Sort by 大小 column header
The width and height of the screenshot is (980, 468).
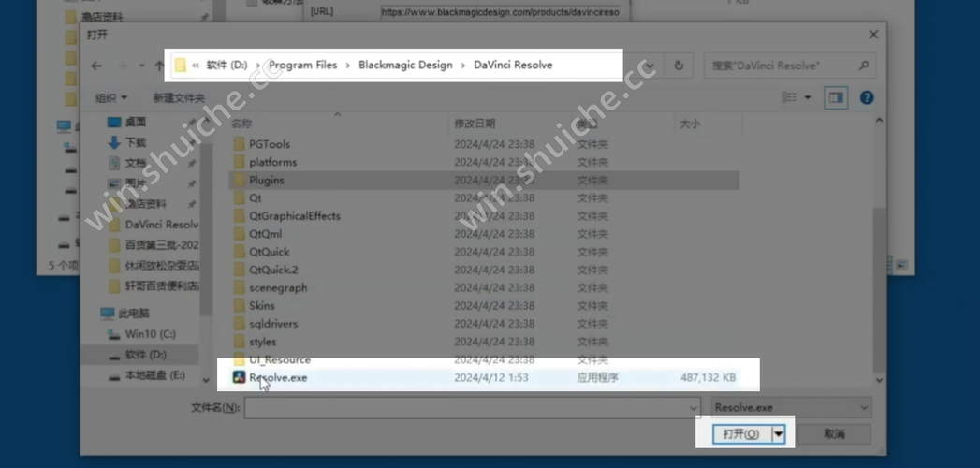tap(690, 124)
